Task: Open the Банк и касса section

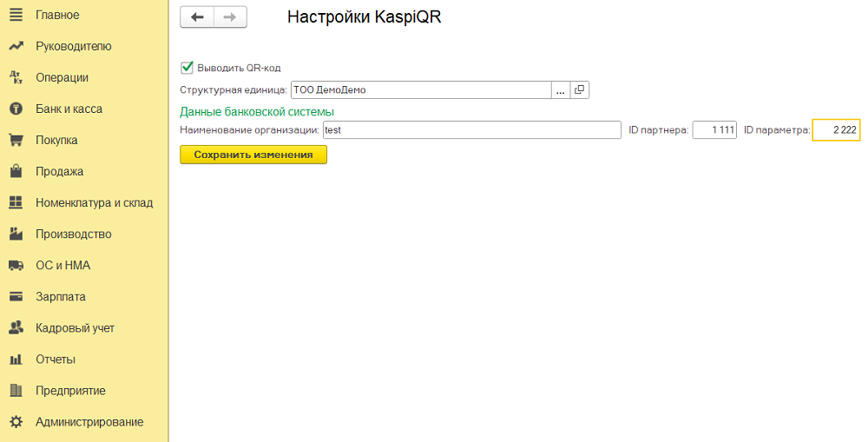Action: 69,109
